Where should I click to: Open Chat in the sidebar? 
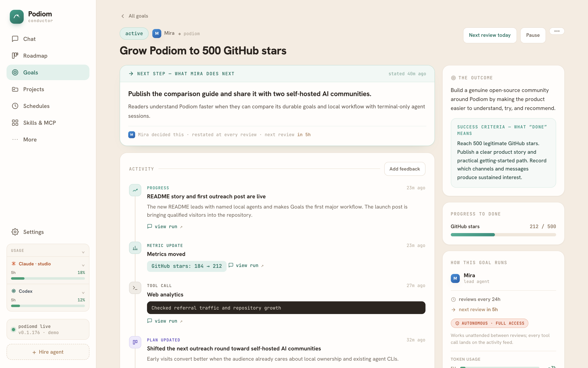48,39
